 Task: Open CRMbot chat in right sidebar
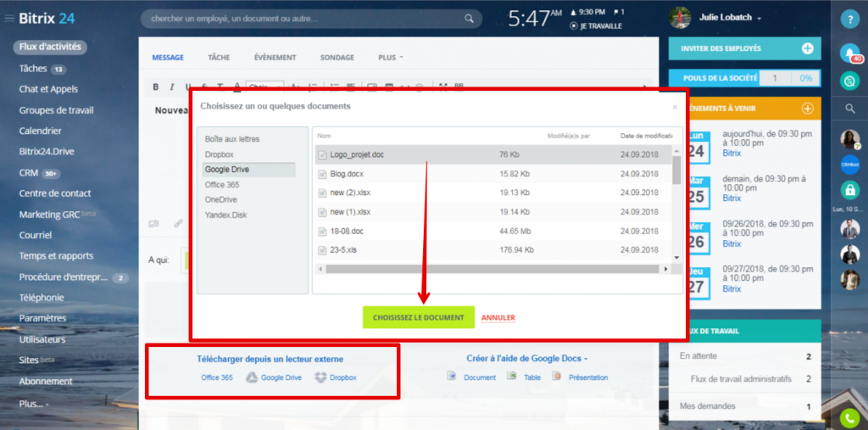(x=849, y=165)
